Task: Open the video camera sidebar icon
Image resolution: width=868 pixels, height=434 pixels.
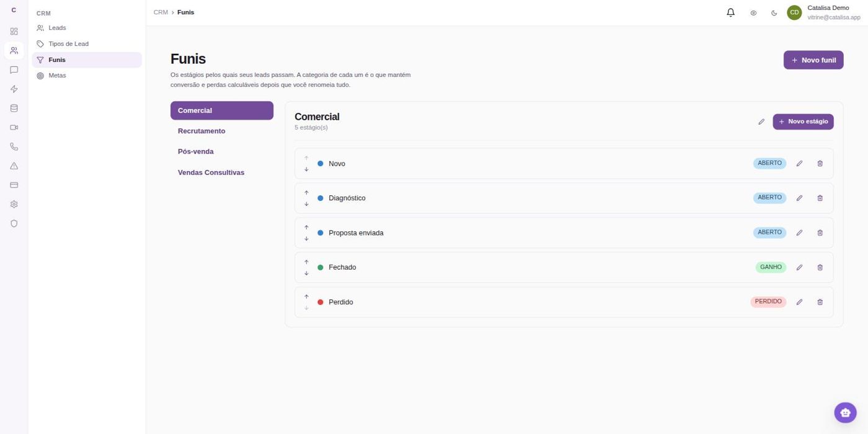Action: [14, 128]
